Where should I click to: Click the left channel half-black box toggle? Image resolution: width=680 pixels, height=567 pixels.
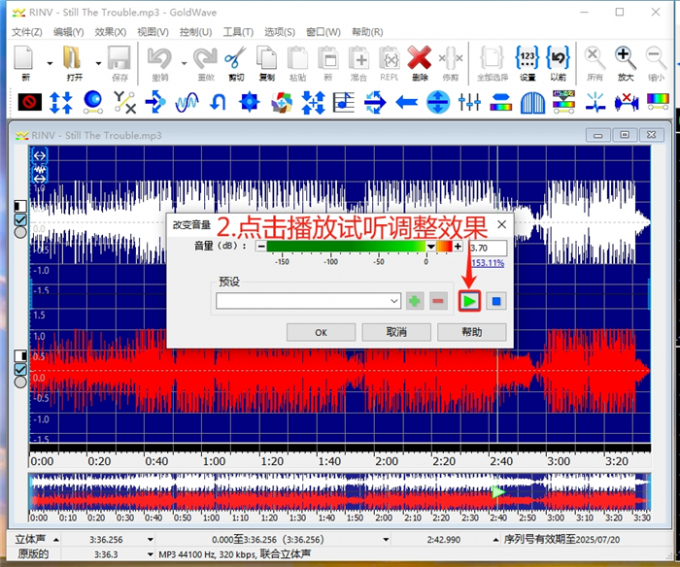coord(20,206)
